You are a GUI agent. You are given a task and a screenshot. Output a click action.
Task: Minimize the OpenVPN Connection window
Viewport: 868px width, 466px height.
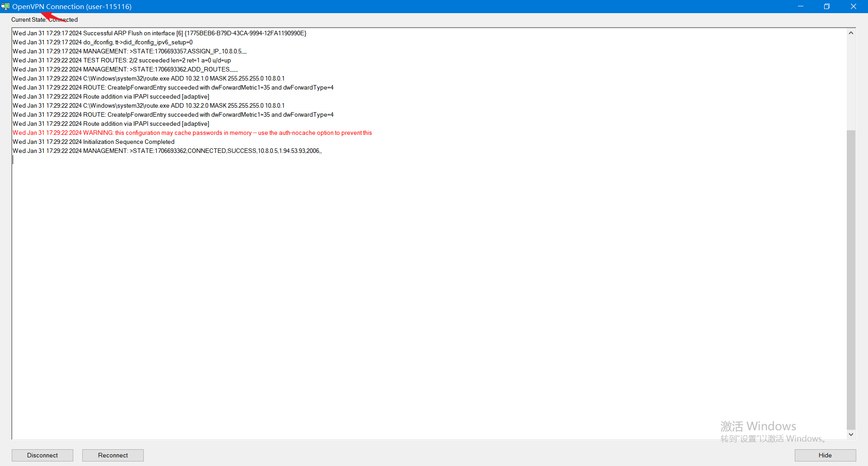tap(800, 6)
